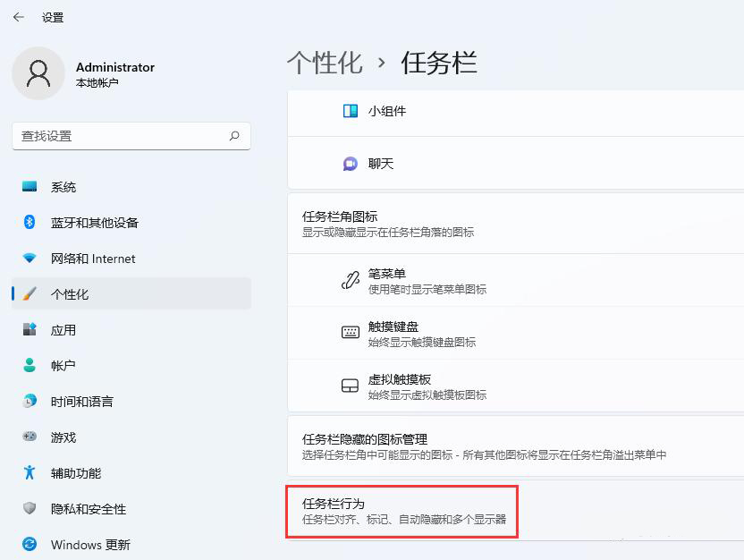Screen dimensions: 744x560
Task: Click the 帐户 person icon
Action: pos(30,365)
